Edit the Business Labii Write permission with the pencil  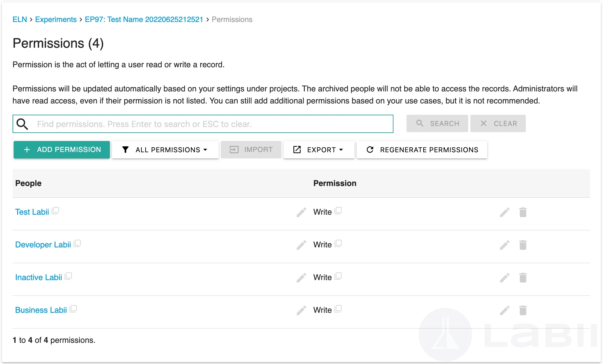click(x=301, y=310)
